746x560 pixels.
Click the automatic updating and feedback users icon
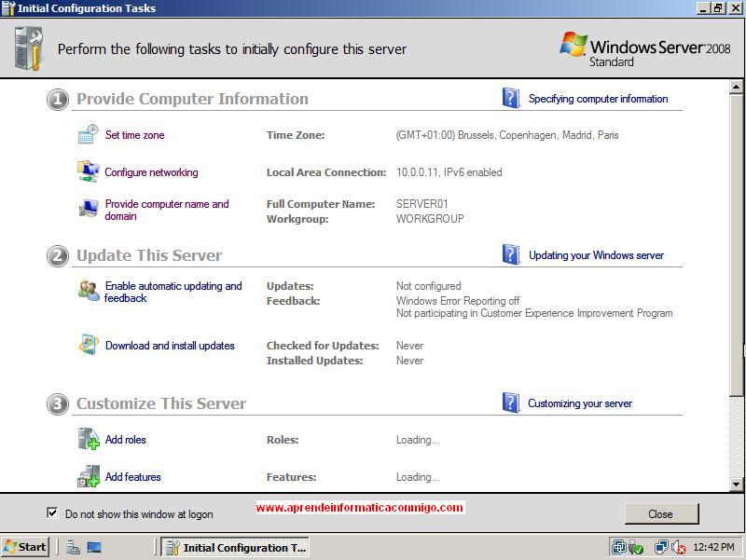[89, 290]
